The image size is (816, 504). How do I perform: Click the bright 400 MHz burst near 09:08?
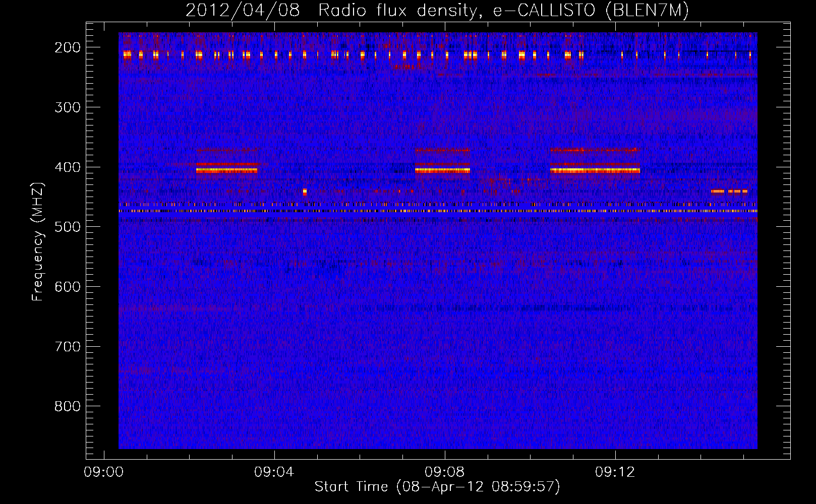point(442,170)
